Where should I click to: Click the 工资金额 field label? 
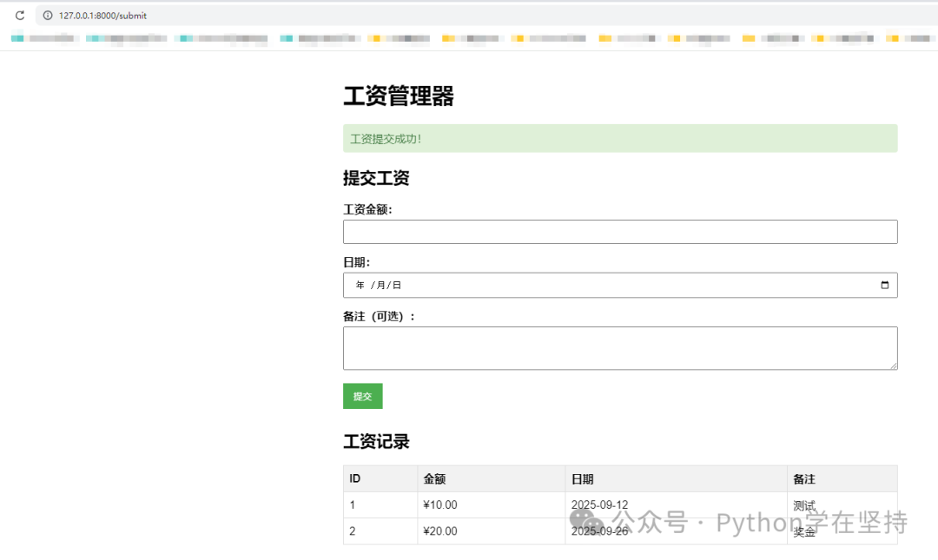[x=367, y=209]
